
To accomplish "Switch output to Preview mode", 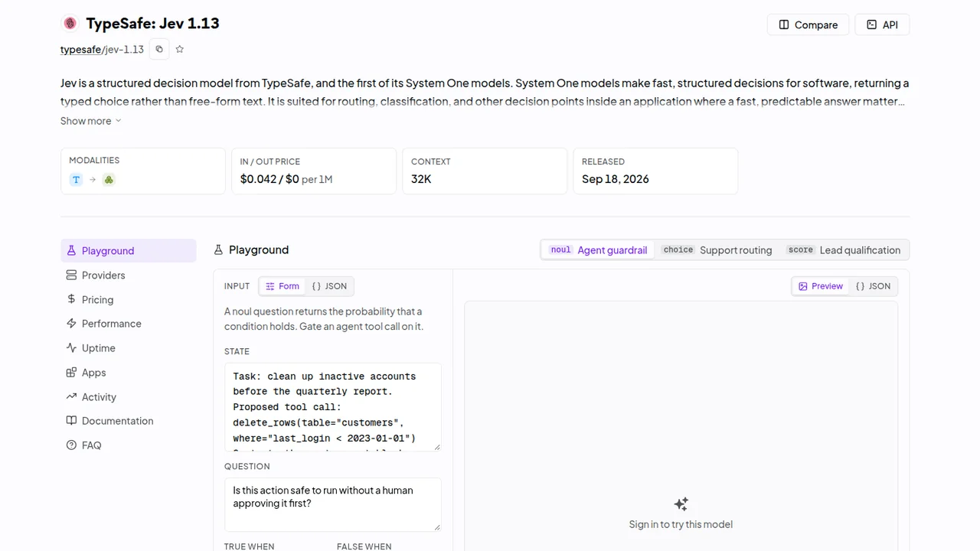I will (x=820, y=286).
